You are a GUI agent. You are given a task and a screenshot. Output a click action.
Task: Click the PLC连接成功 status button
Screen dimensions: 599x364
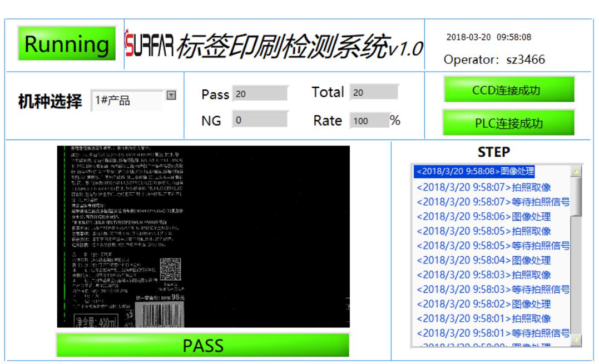[508, 123]
